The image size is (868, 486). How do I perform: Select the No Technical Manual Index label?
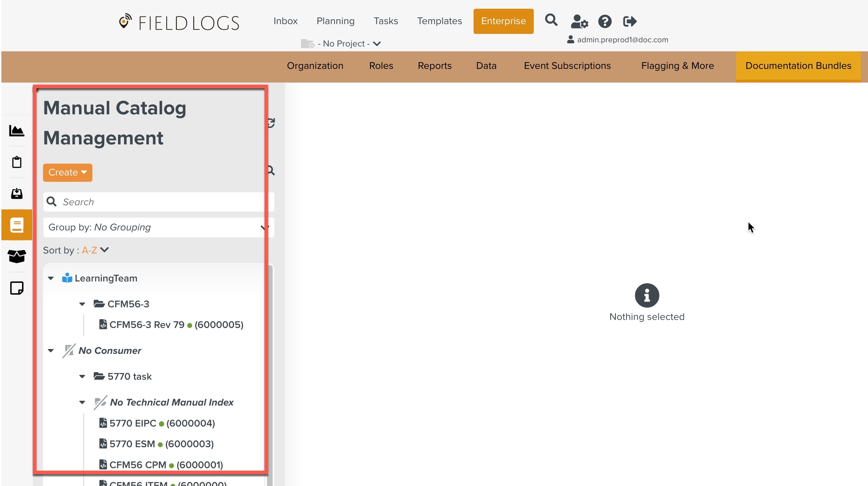171,402
